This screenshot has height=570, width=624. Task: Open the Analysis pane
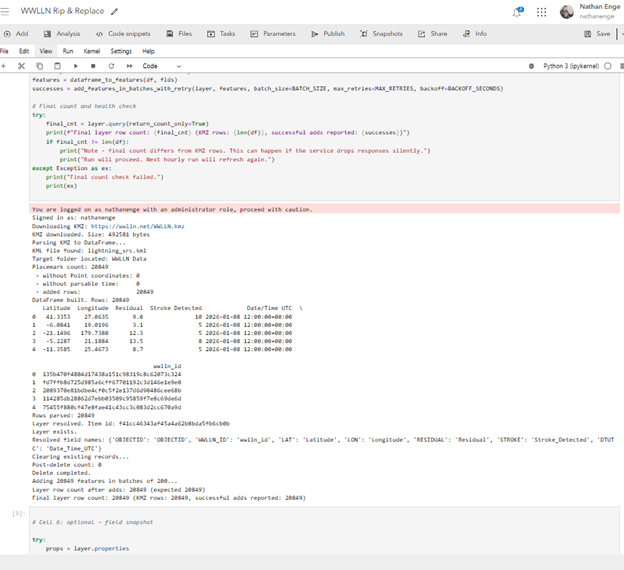pos(62,34)
